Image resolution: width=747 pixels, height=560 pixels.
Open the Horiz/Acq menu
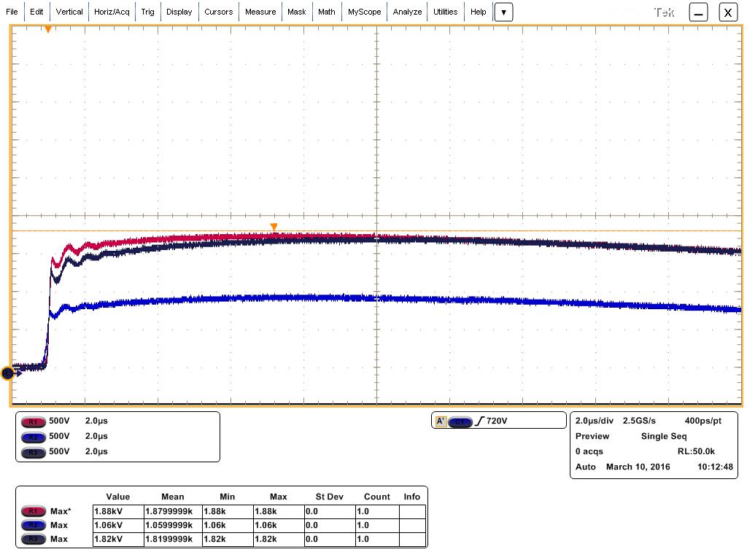pos(112,12)
